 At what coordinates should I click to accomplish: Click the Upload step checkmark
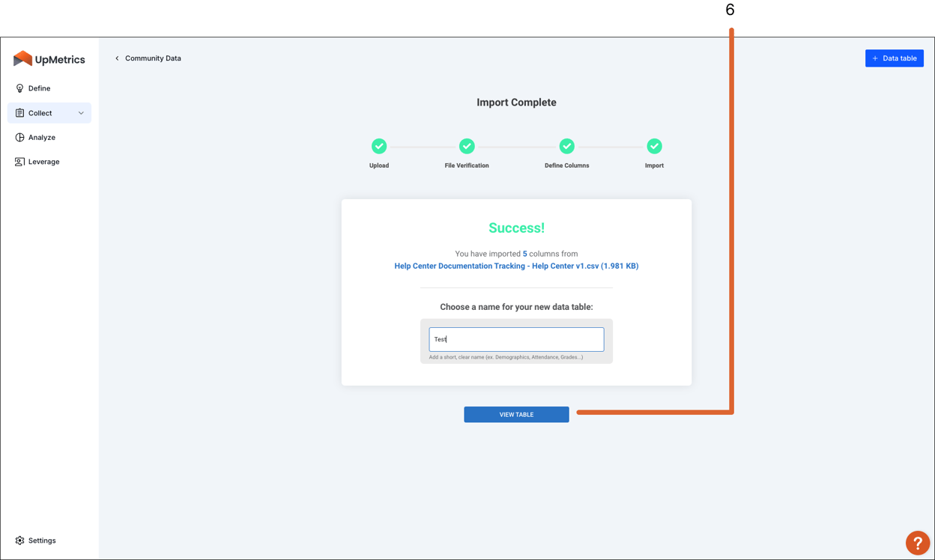(379, 146)
